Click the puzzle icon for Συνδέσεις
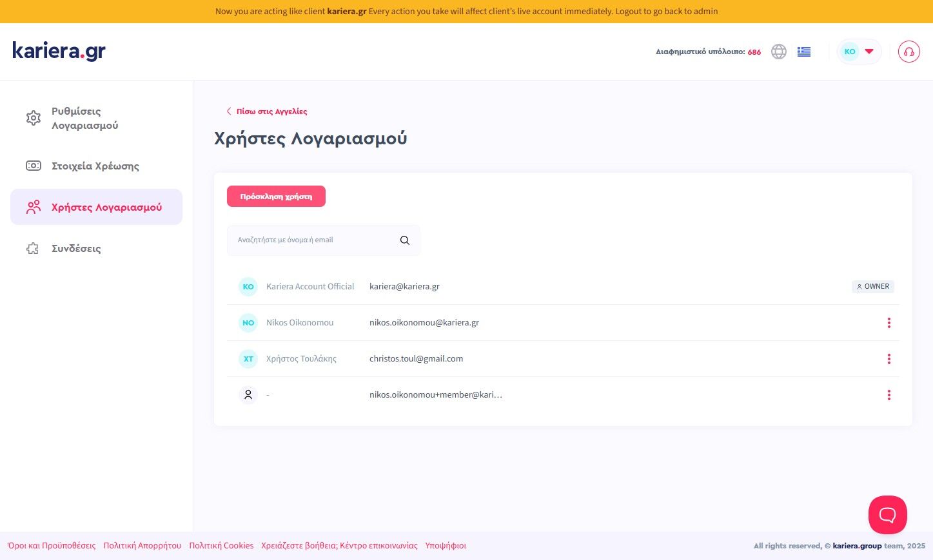The image size is (933, 560). (33, 248)
